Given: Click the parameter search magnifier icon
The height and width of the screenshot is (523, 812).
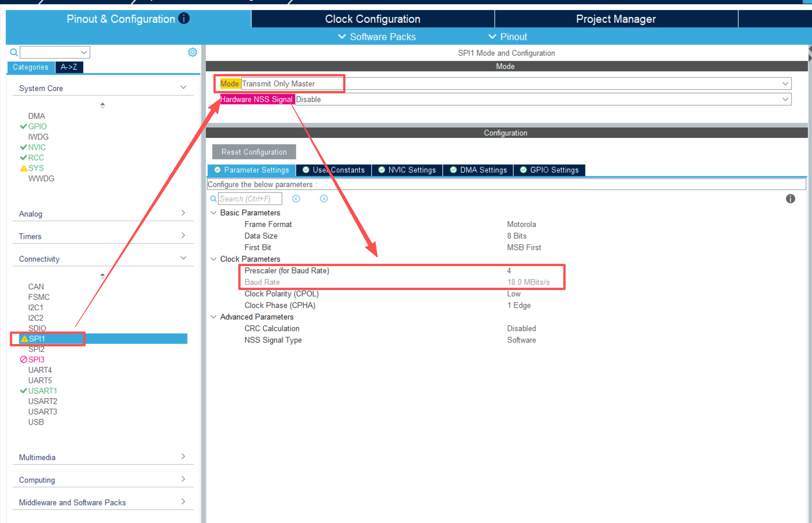Looking at the screenshot, I should [x=213, y=199].
